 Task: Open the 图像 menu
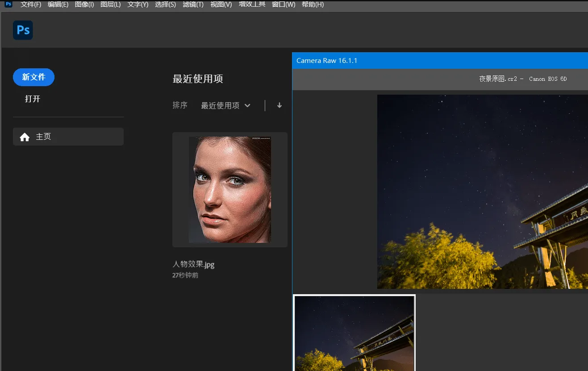coord(84,4)
